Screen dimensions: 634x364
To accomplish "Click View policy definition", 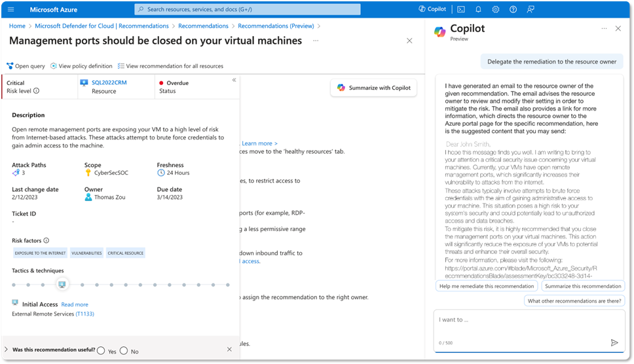I will (81, 66).
